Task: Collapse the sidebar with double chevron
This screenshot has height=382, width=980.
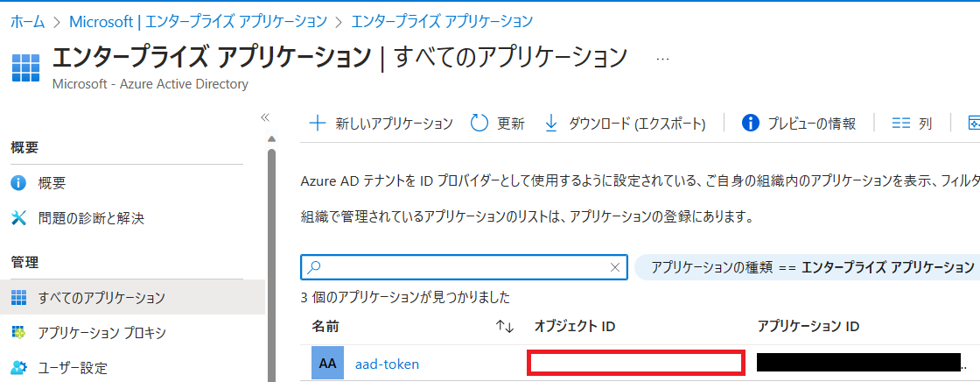Action: click(x=264, y=117)
